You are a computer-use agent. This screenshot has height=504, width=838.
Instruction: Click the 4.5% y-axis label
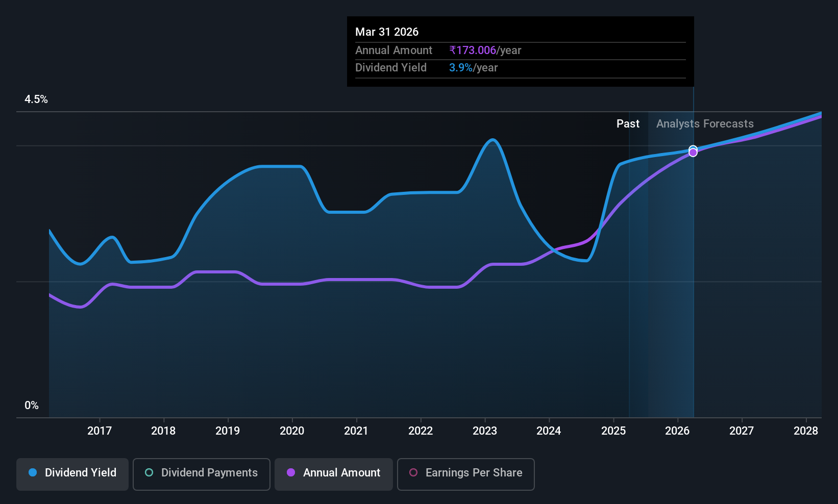[36, 99]
